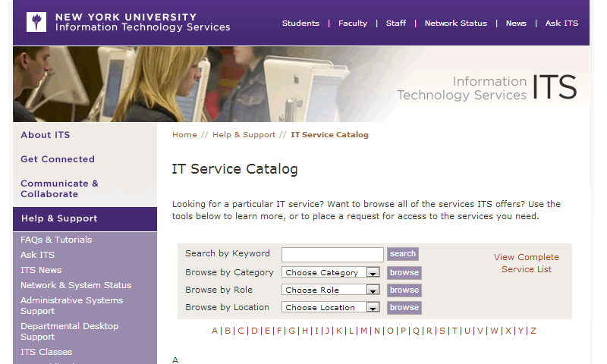Open the Students page in top navigation
This screenshot has width=607, height=364.
(x=300, y=24)
